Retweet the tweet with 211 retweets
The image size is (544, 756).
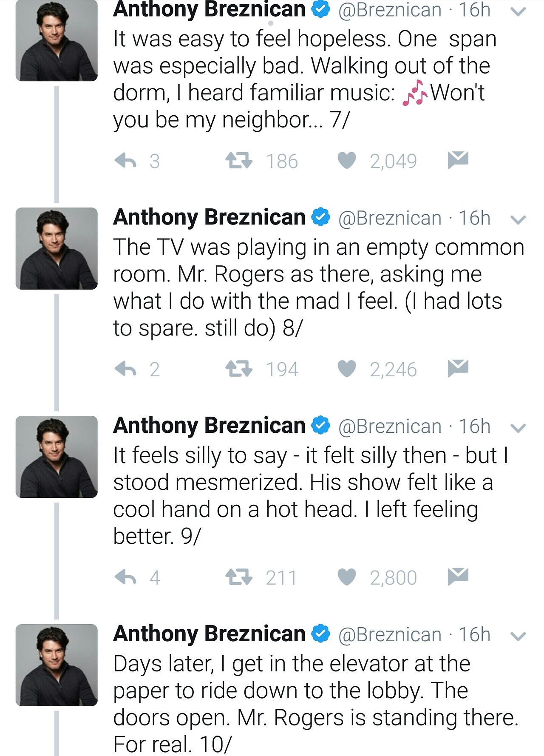238,577
